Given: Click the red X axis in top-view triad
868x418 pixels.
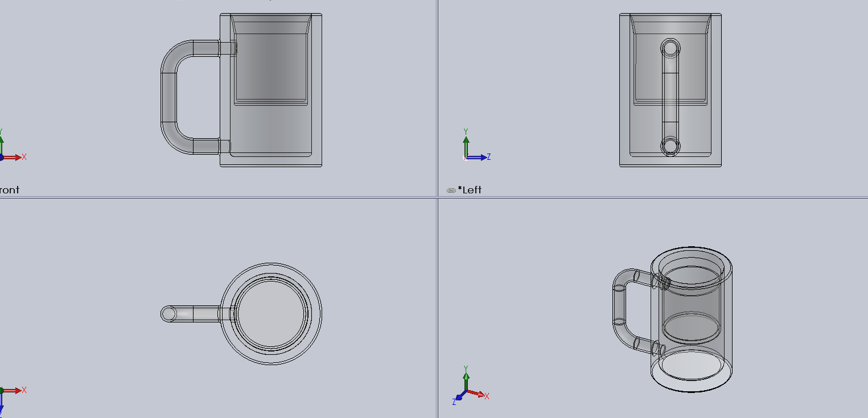Looking at the screenshot, I should 13,390.
